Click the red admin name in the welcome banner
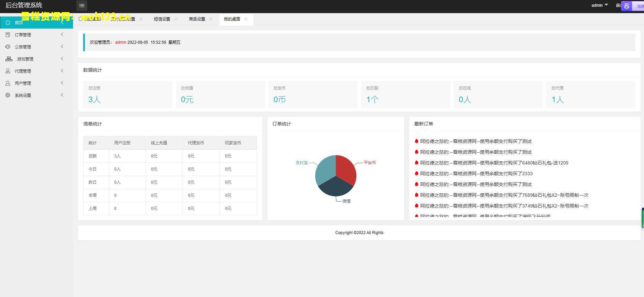This screenshot has height=297, width=644. coord(121,42)
